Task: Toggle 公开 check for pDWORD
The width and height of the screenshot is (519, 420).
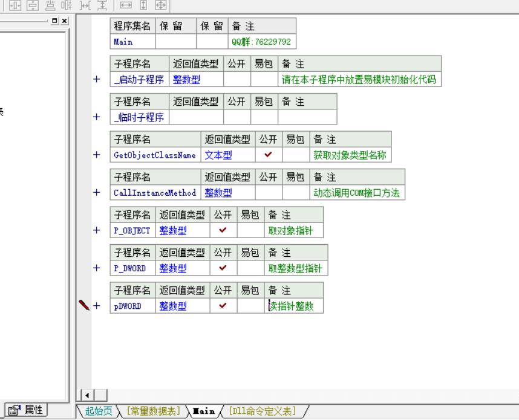Action: click(x=223, y=305)
